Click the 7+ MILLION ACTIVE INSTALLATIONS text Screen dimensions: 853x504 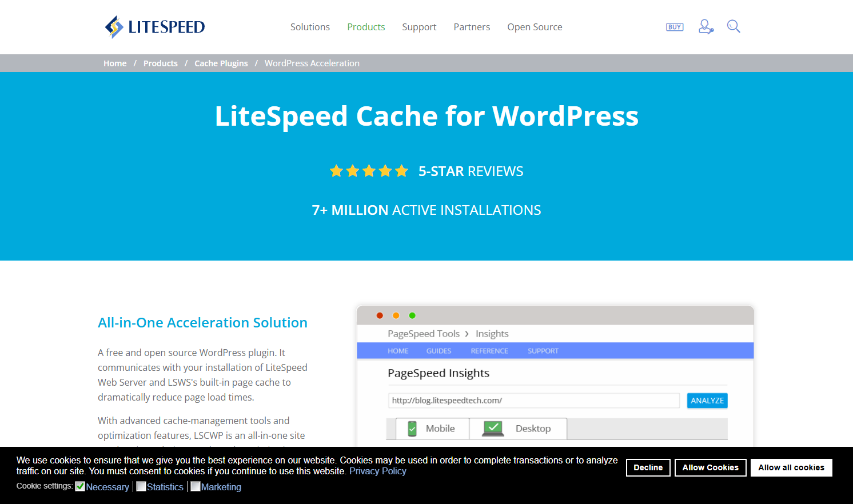426,210
